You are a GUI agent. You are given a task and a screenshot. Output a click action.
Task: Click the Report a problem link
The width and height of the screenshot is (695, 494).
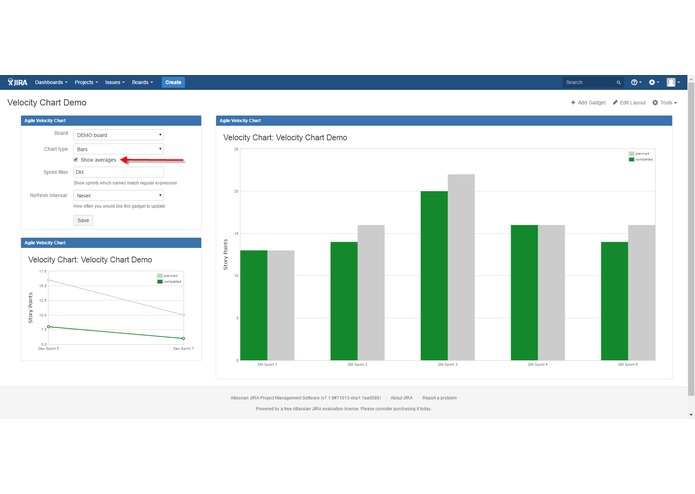(x=439, y=398)
